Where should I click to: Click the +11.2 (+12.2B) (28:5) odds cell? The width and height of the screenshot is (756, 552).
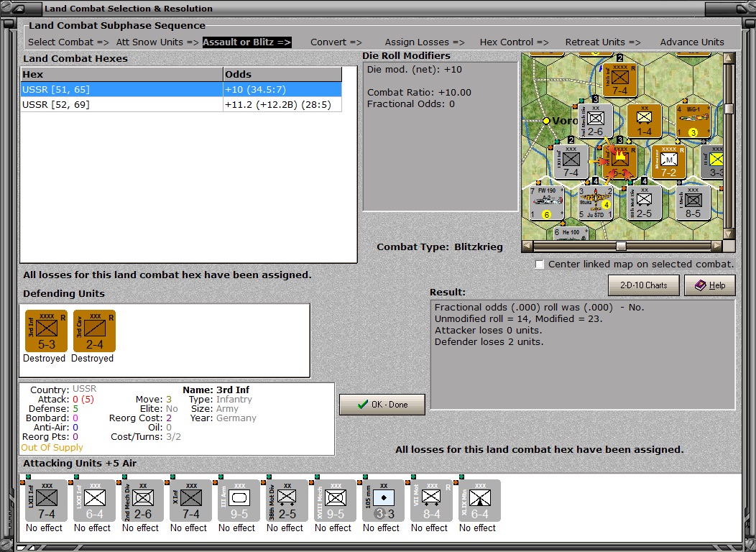282,105
